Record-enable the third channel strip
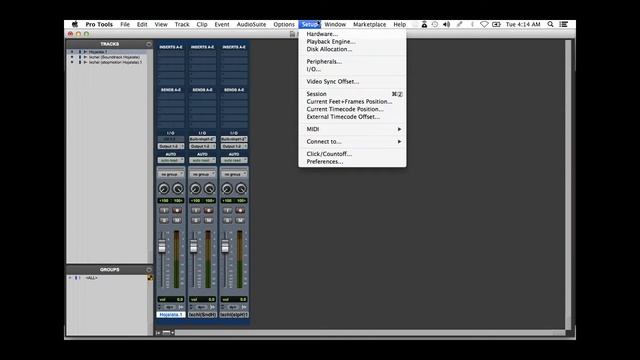This screenshot has height=360, width=640. click(x=240, y=211)
